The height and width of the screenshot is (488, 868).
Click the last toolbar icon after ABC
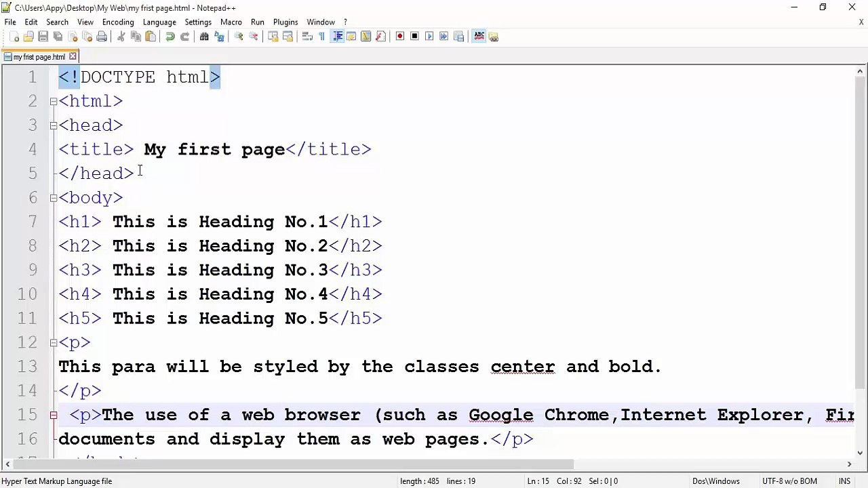pos(494,37)
